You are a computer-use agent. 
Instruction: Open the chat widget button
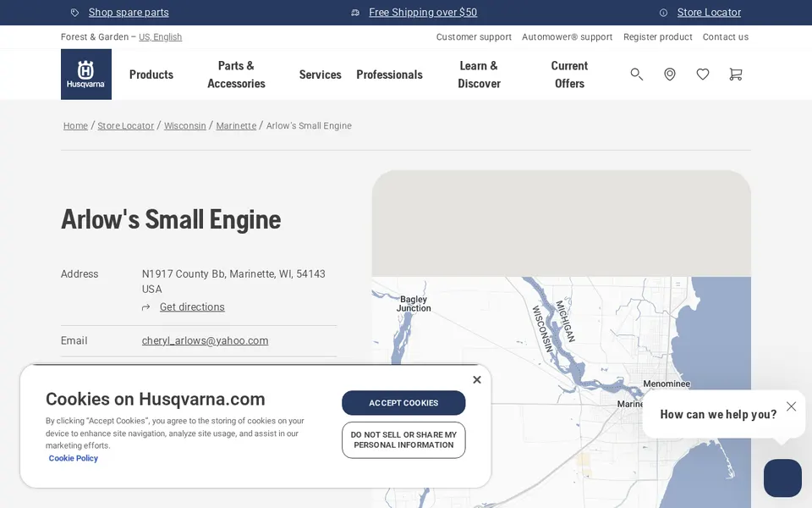click(x=782, y=478)
